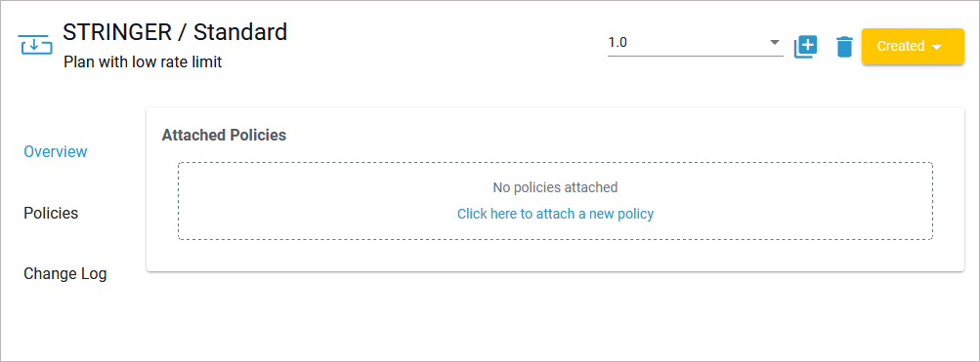Click the underline below the version field
This screenshot has width=980, height=362.
pos(695,57)
